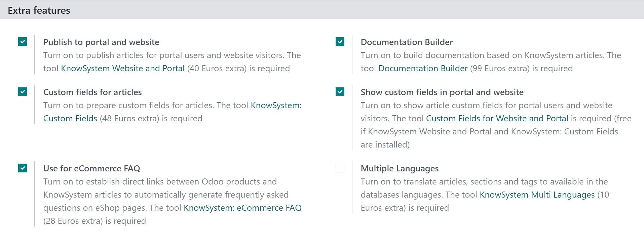The width and height of the screenshot is (644, 248).
Task: Click the '(99 Euros extra) is required' text
Action: pos(521,68)
